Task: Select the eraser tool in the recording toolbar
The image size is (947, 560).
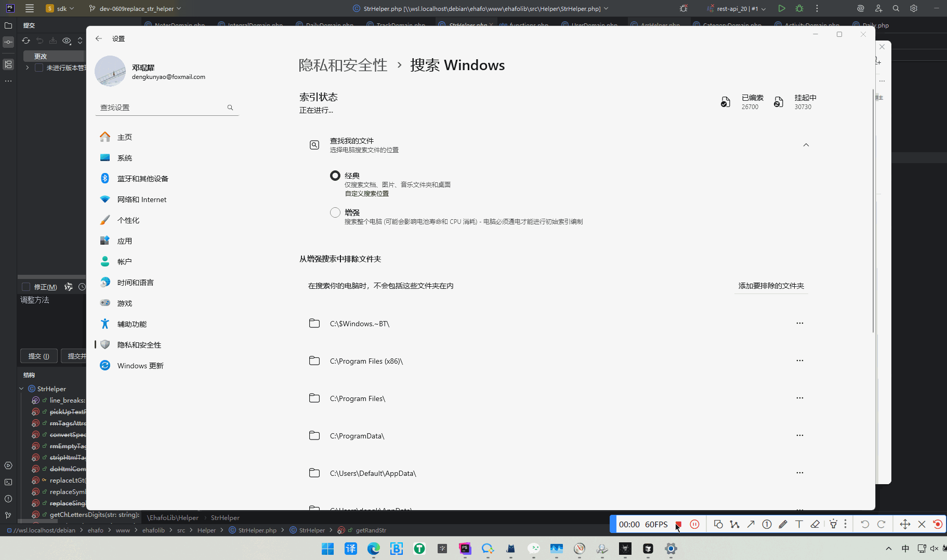Action: pyautogui.click(x=816, y=524)
